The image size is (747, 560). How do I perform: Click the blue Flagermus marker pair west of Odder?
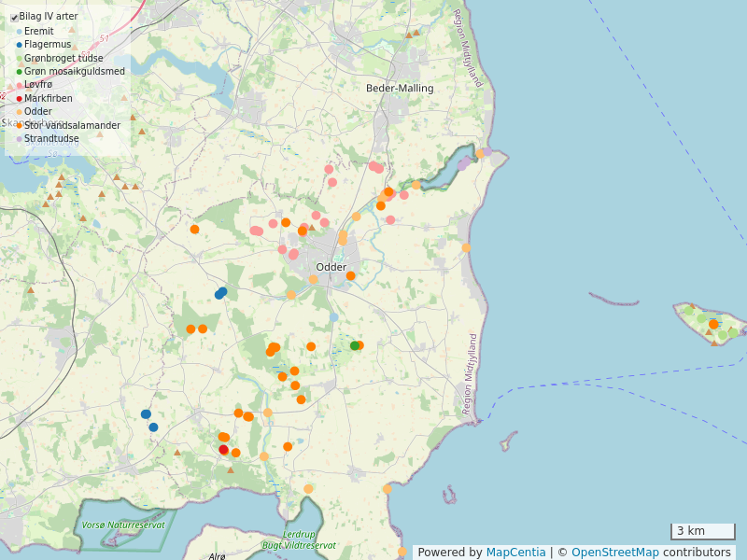pos(220,293)
